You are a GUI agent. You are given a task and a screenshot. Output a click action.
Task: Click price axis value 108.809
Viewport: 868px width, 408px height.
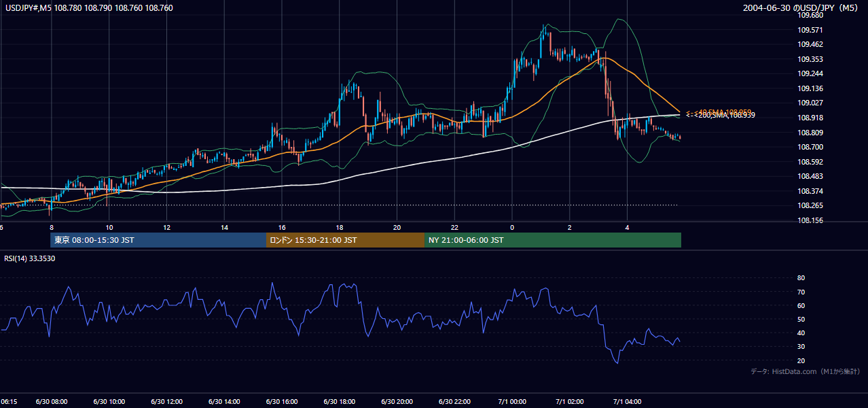tap(810, 133)
